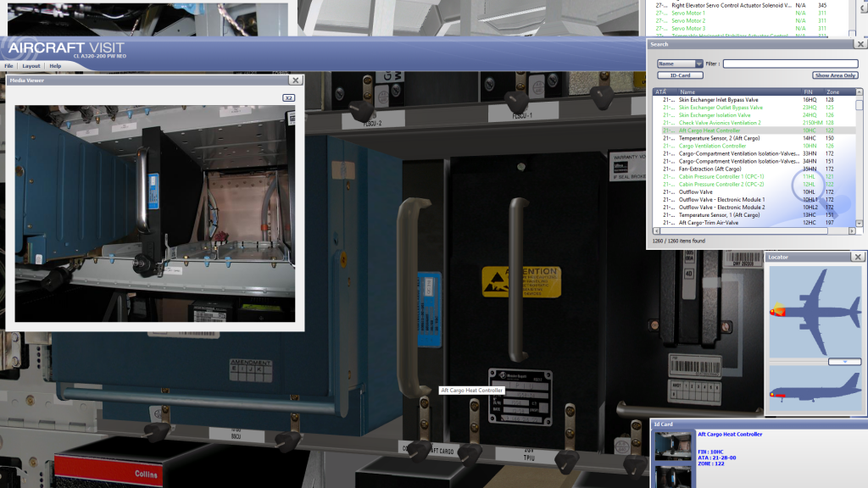Select the Outflow Valve row, FIN 10HL
This screenshot has height=488, width=868.
coord(754,192)
